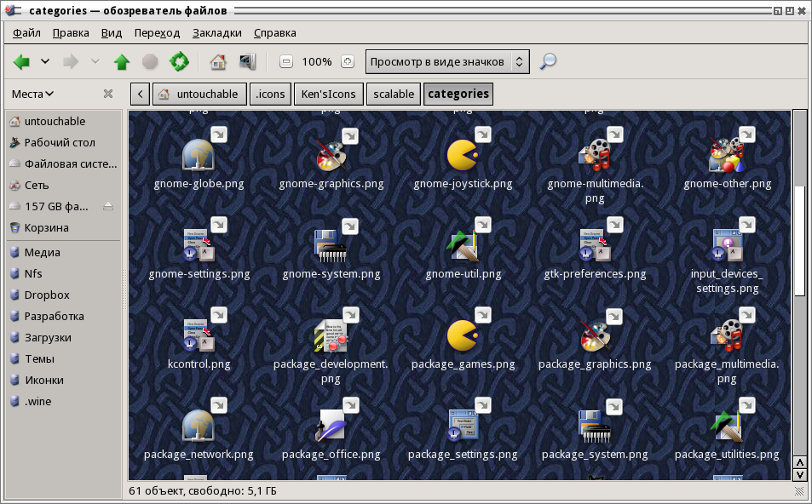Select the package_games.png file icon
Viewport: 812px width, 504px height.
pos(463,335)
